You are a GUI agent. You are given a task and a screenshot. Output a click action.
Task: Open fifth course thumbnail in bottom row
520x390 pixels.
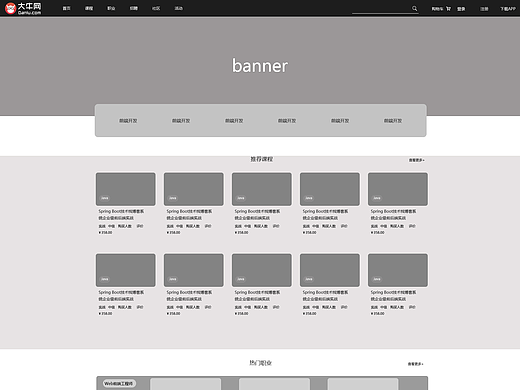[398, 270]
